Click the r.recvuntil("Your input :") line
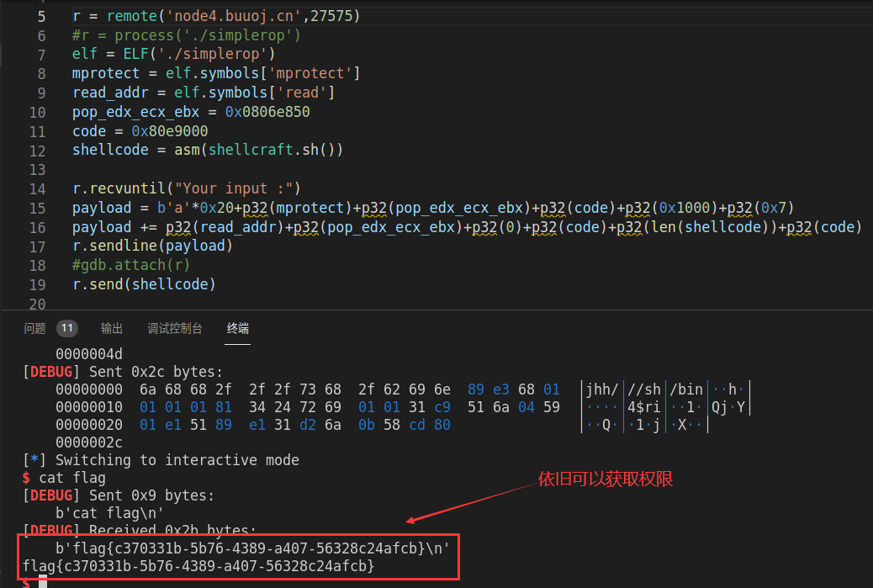873x588 pixels. pyautogui.click(x=187, y=188)
